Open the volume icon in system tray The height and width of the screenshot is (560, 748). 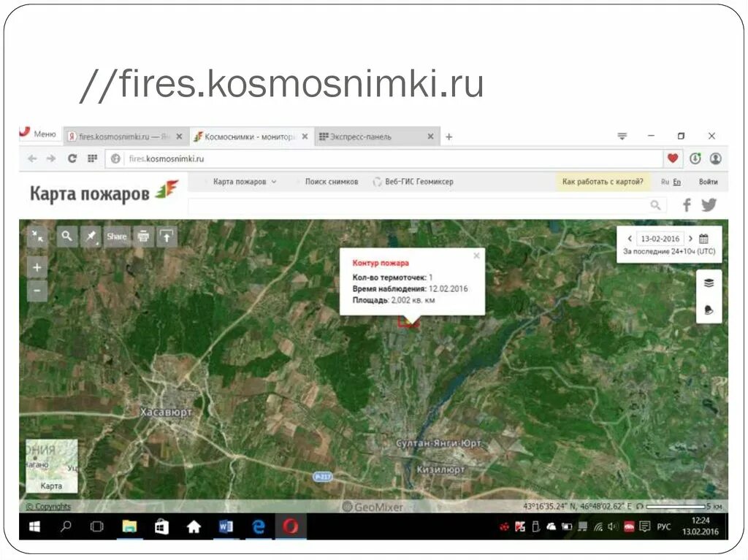tap(613, 526)
